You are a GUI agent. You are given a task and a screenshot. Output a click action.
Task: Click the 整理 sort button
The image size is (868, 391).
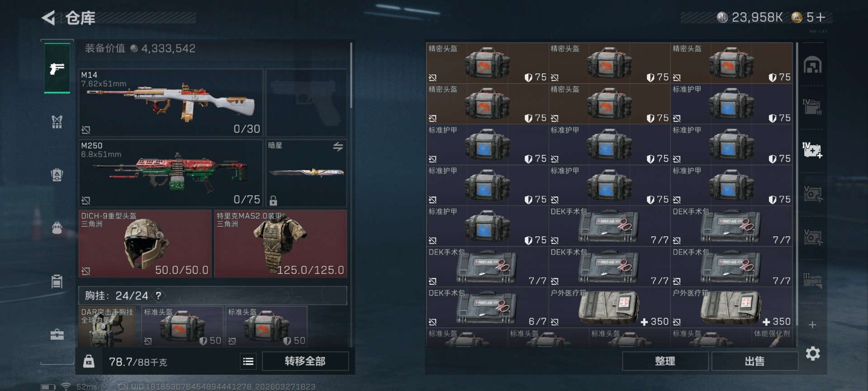(x=665, y=361)
